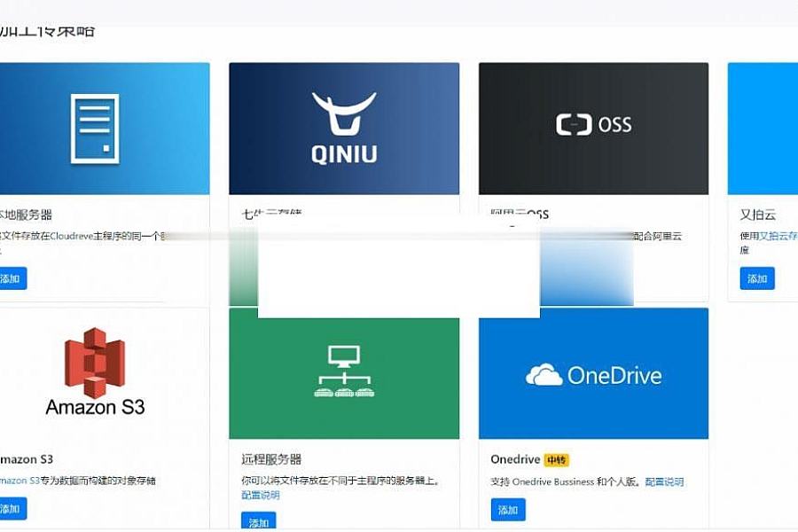Follow the Amazon S3 link in description
Screen dimensions: 798x532
point(20,480)
